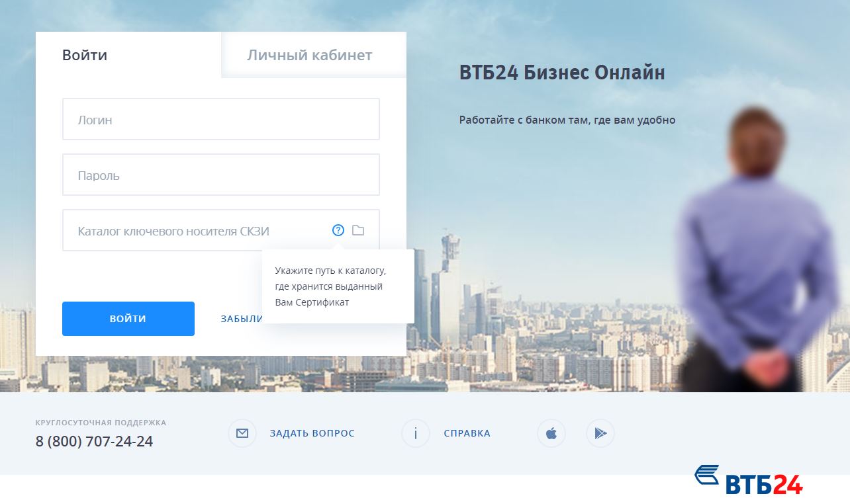Click the certificate path tooltip text
Screen dimensions: 850x504
click(330, 286)
